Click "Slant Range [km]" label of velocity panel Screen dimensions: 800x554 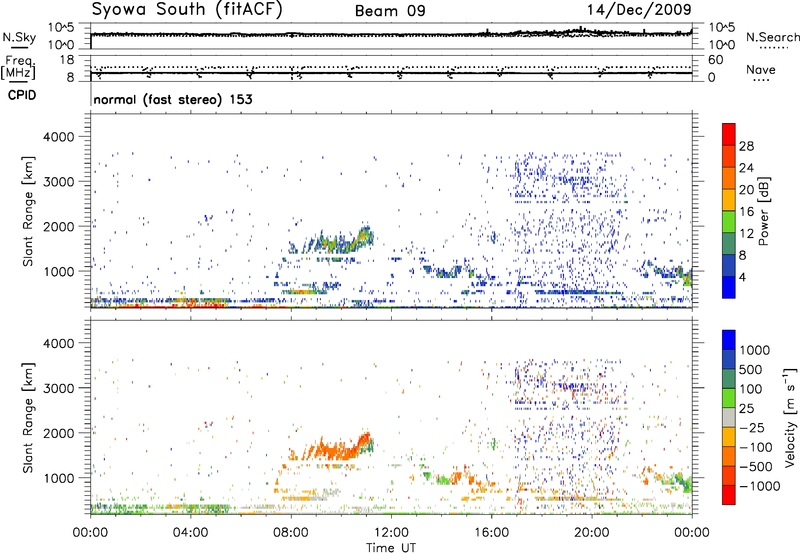(x=28, y=417)
